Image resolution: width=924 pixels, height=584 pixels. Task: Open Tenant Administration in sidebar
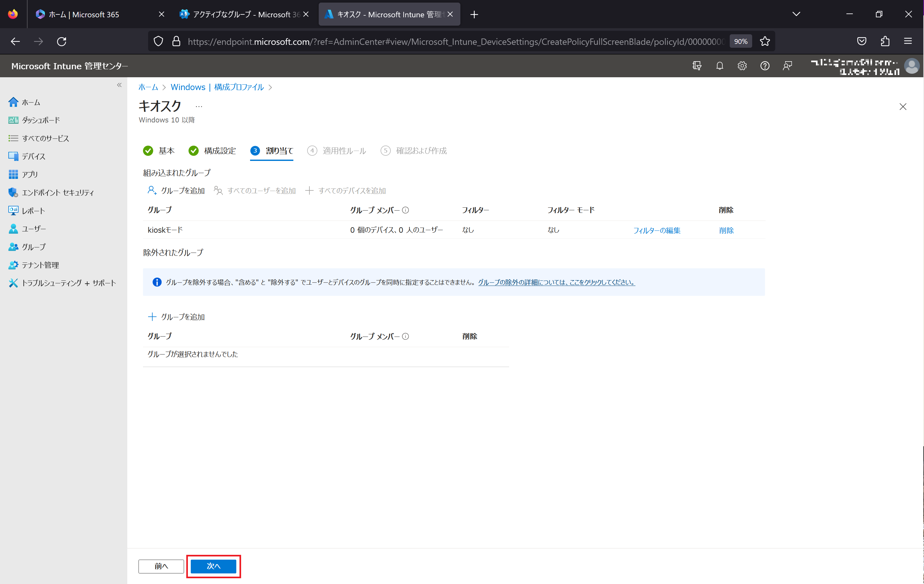tap(33, 265)
